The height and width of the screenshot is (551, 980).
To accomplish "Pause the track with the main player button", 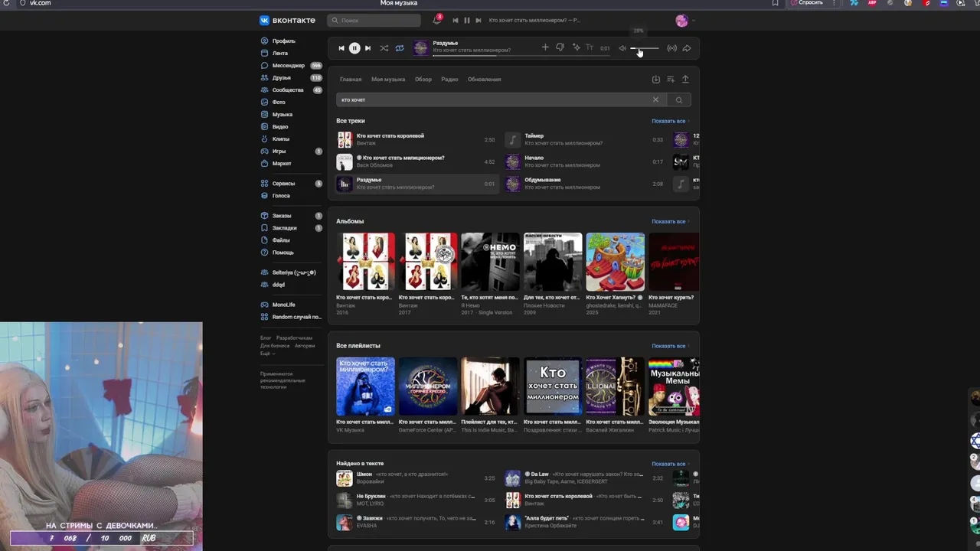I will 354,48.
